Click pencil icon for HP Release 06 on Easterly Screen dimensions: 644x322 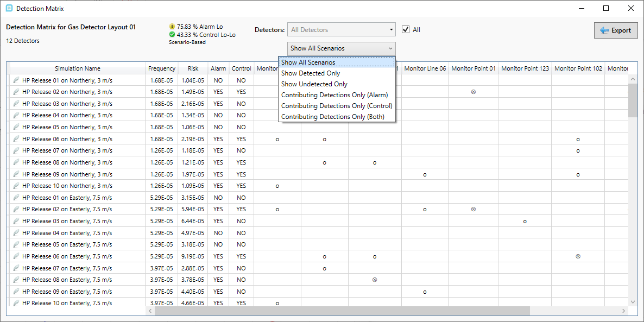tap(16, 256)
